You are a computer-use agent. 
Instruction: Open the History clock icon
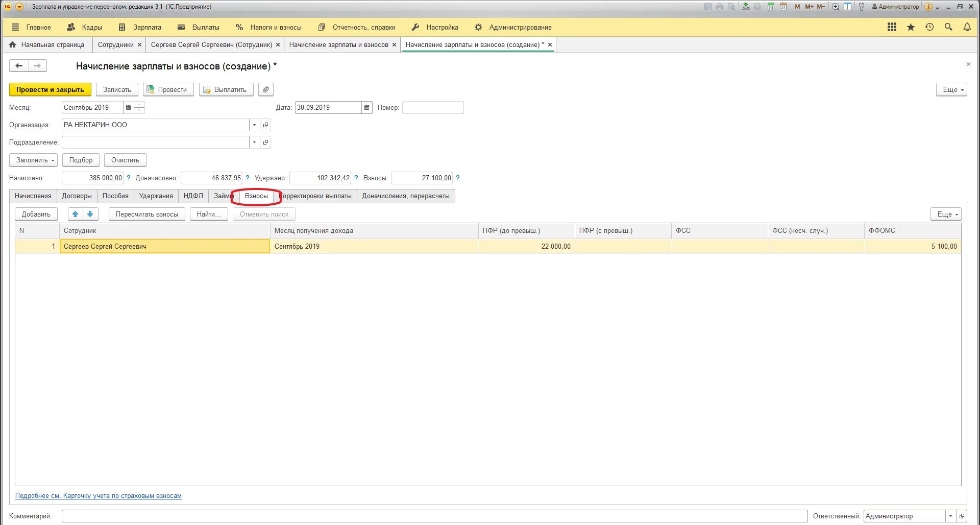pos(929,27)
